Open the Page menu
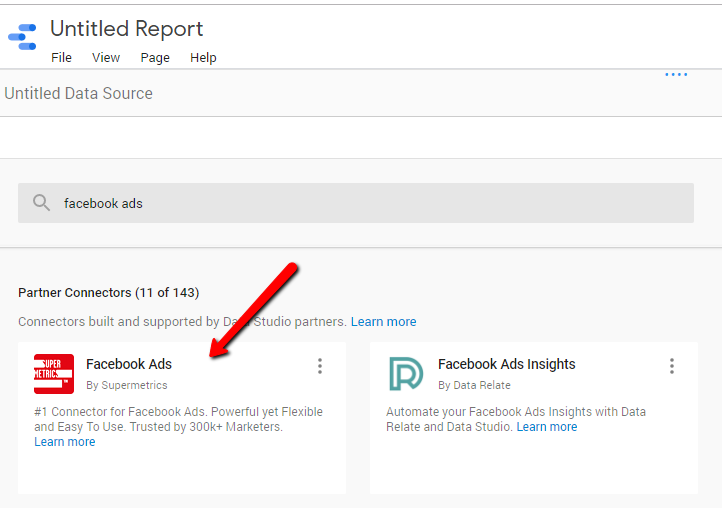 (x=155, y=58)
